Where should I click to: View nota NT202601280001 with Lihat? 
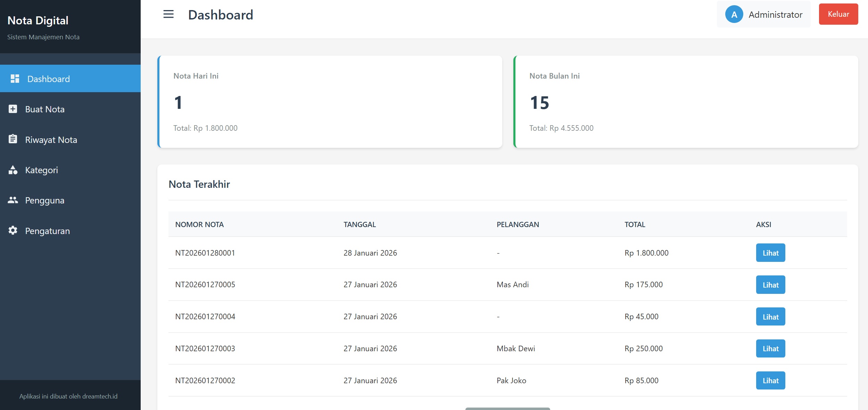coord(770,253)
